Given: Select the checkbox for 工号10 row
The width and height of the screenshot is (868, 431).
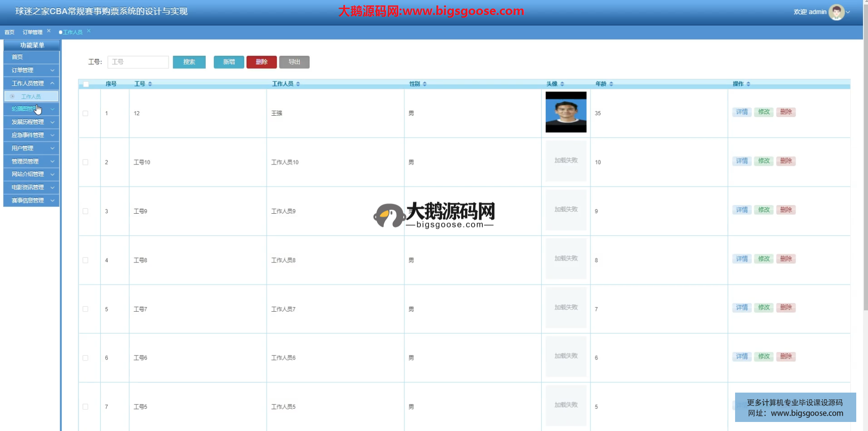Looking at the screenshot, I should 85,162.
